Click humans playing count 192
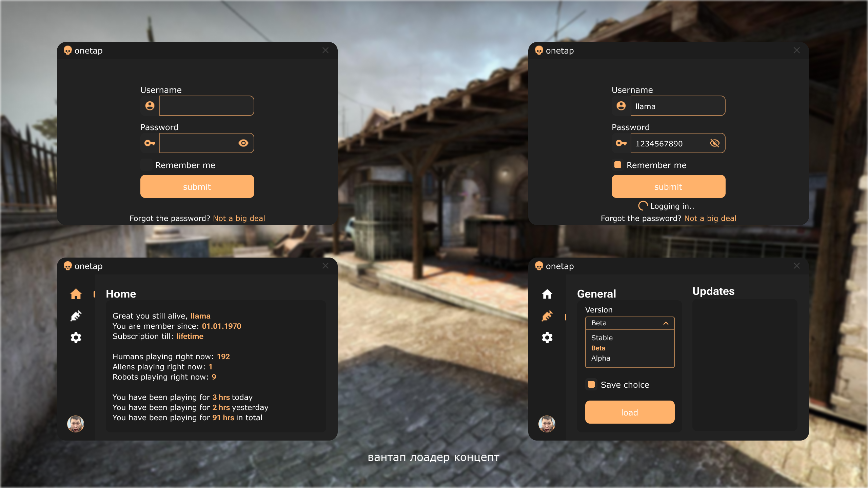 pyautogui.click(x=223, y=357)
